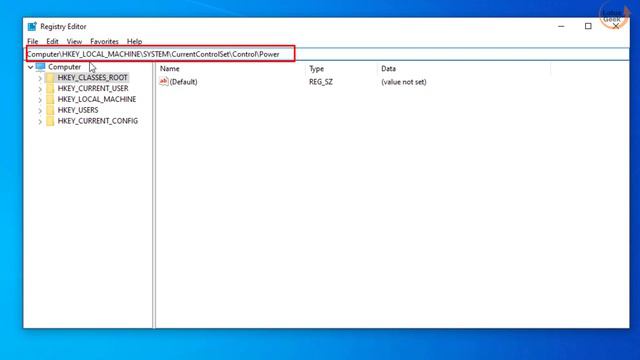
Task: Select the HKEY_USERS tree item
Action: pyautogui.click(x=78, y=110)
